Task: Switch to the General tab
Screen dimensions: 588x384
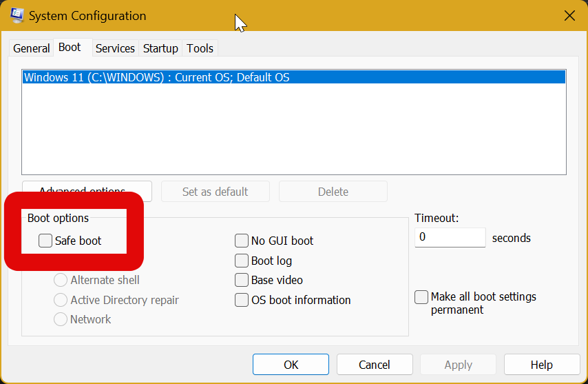Action: [x=31, y=48]
